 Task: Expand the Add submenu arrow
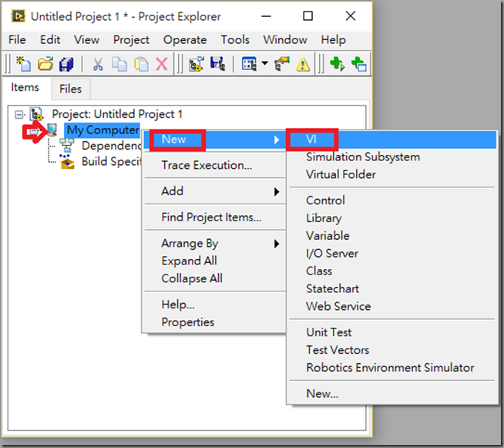pos(277,191)
